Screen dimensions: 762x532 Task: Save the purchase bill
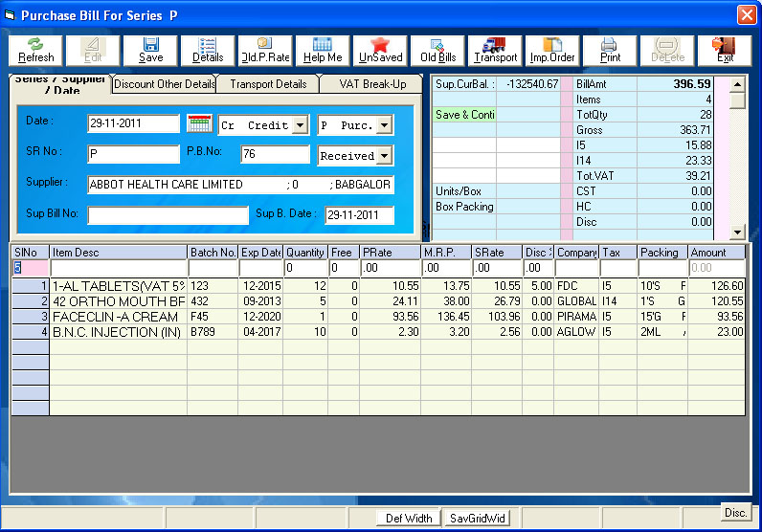point(150,51)
